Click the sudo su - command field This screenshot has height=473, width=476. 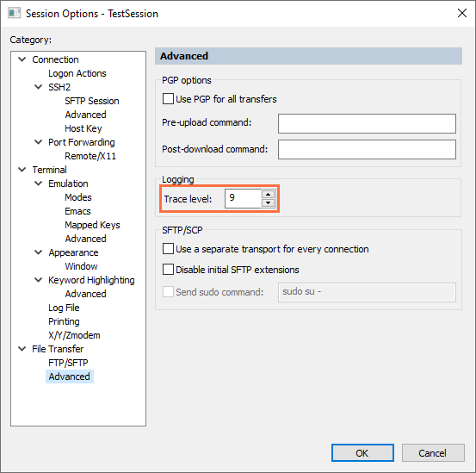pos(367,292)
